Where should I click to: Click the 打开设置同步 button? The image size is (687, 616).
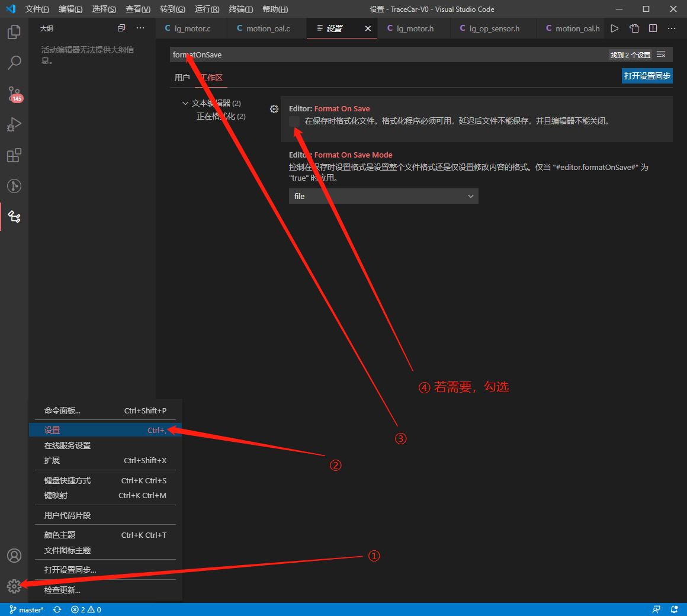tap(647, 76)
